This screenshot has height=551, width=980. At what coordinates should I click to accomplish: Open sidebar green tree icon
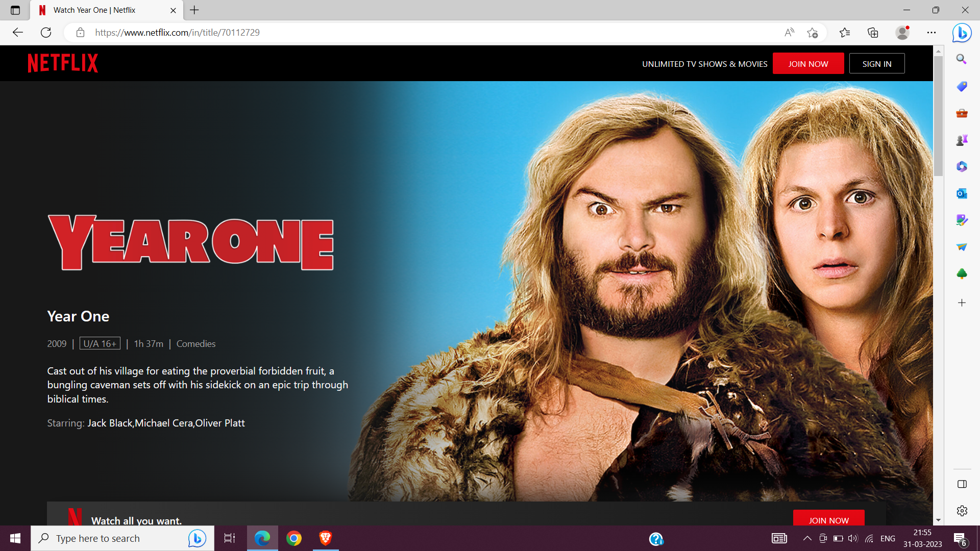[962, 274]
